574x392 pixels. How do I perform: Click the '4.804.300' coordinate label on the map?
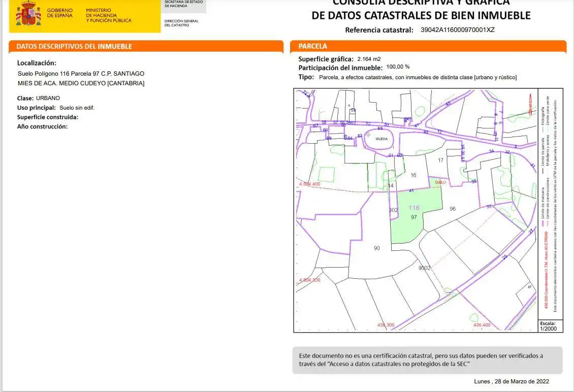[x=310, y=280]
